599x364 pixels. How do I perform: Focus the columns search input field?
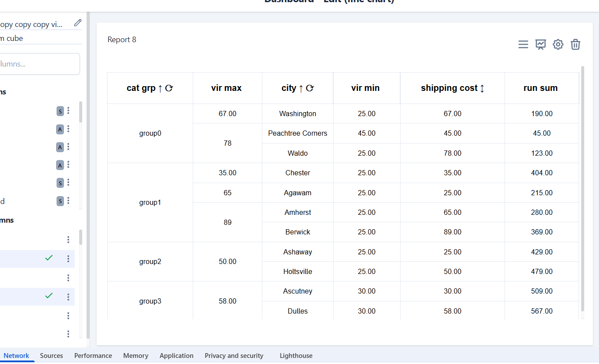click(39, 64)
